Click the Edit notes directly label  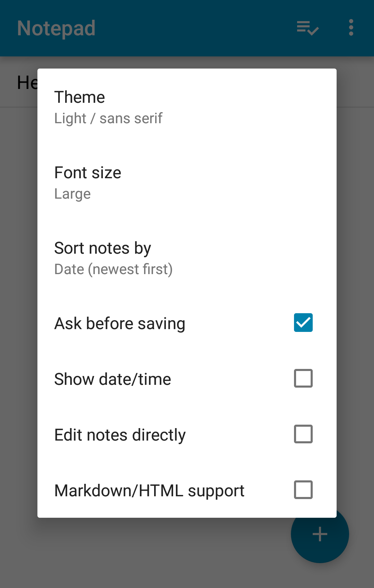tap(120, 434)
